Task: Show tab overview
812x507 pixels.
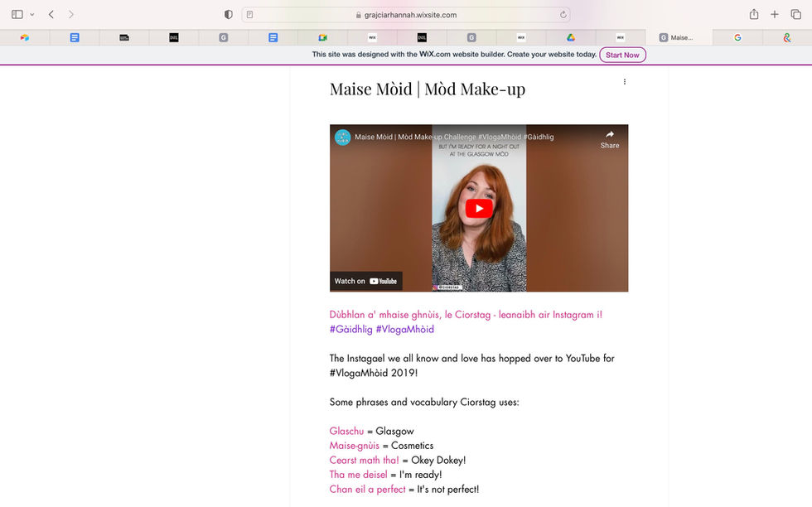Action: tap(796, 15)
